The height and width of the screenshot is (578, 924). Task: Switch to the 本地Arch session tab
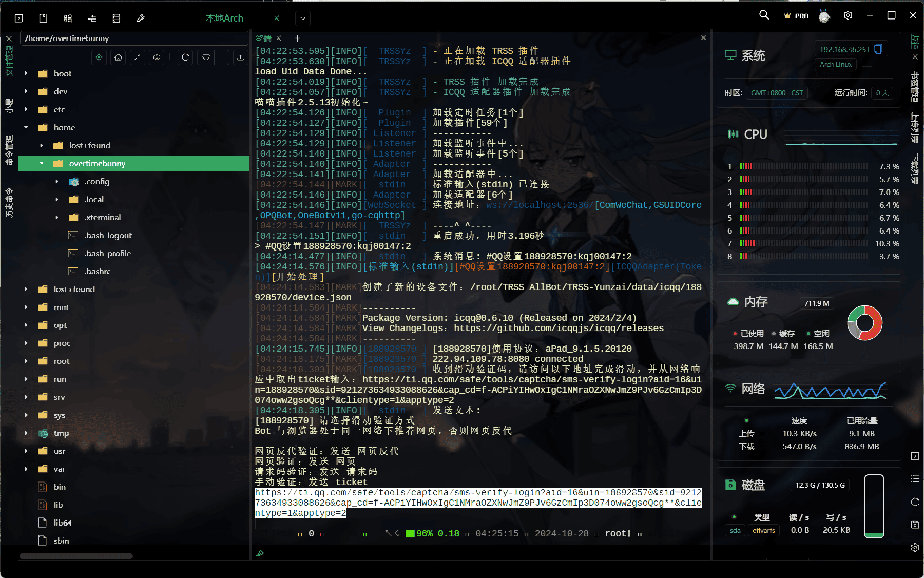(224, 18)
